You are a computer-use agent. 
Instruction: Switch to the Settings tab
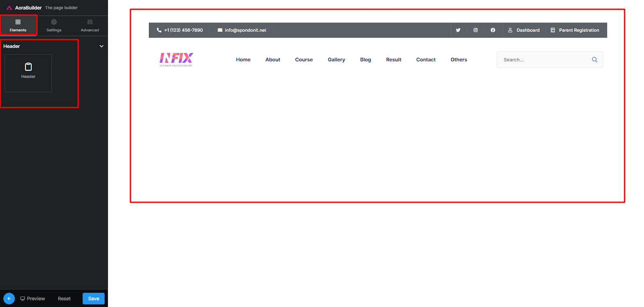tap(54, 25)
